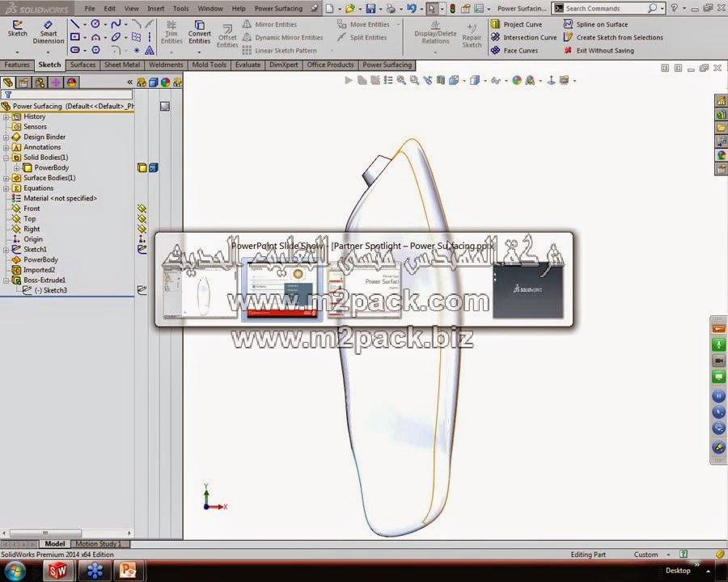Click the rollback bar below Sketch3

[x=67, y=297]
